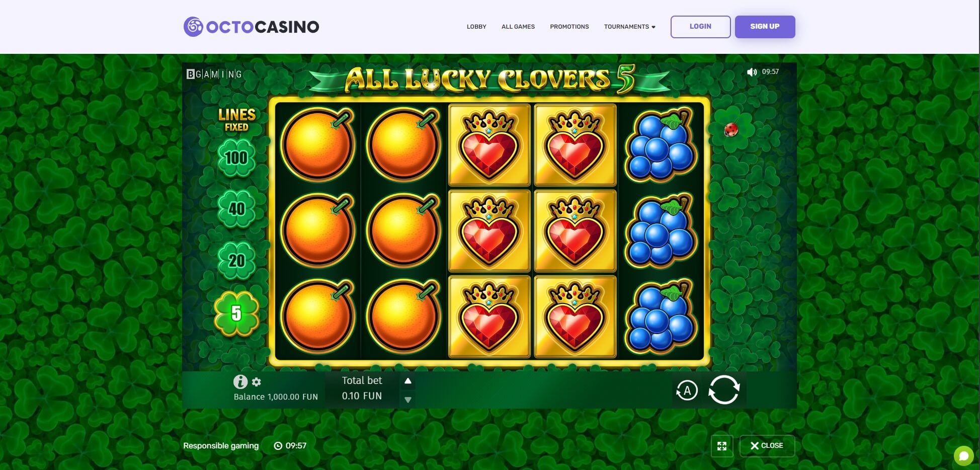Select the 100 lines clover

pos(236,158)
